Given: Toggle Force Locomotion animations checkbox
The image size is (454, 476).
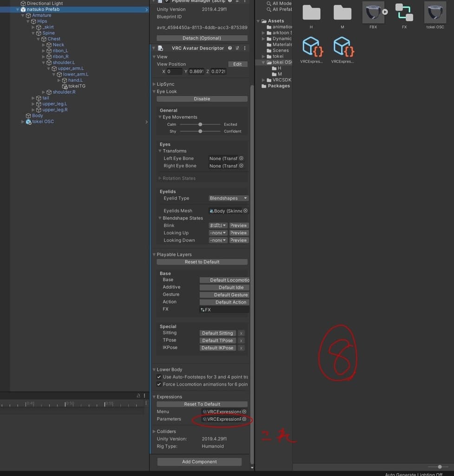Looking at the screenshot, I should pyautogui.click(x=159, y=384).
